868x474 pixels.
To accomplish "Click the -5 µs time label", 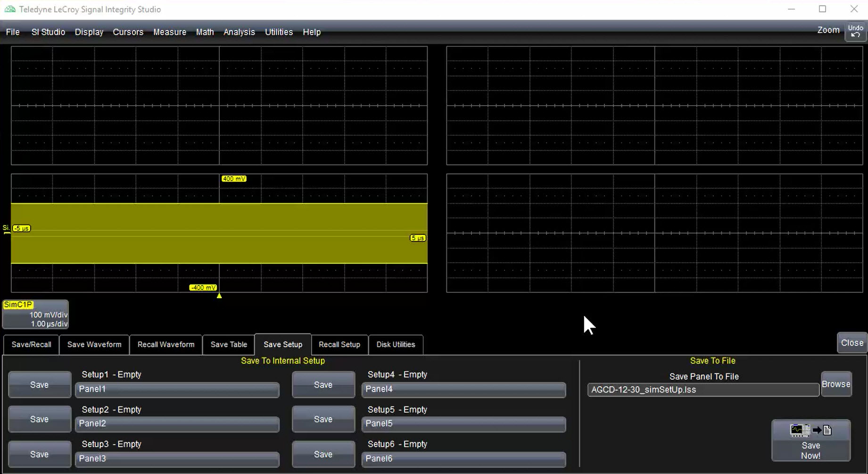I will click(22, 228).
